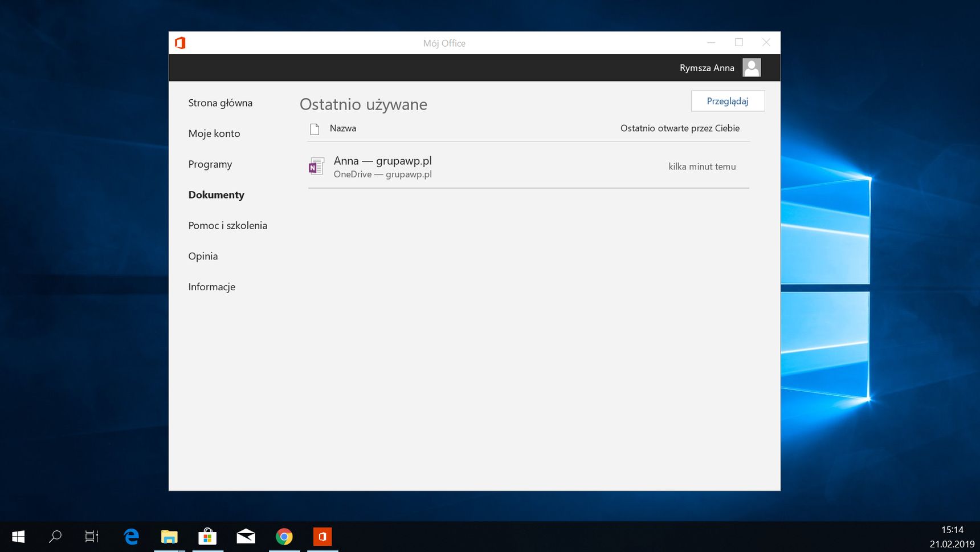Click Ostatnio otwarte przez Ciebie header
This screenshot has width=980, height=552.
point(680,128)
